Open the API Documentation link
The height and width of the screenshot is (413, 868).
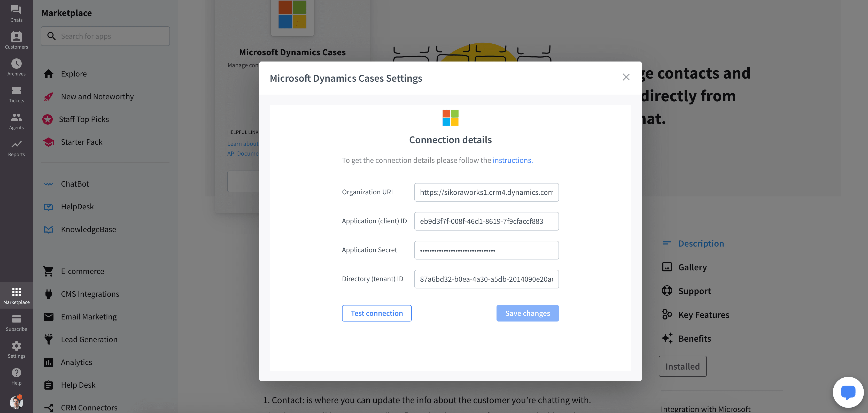243,154
